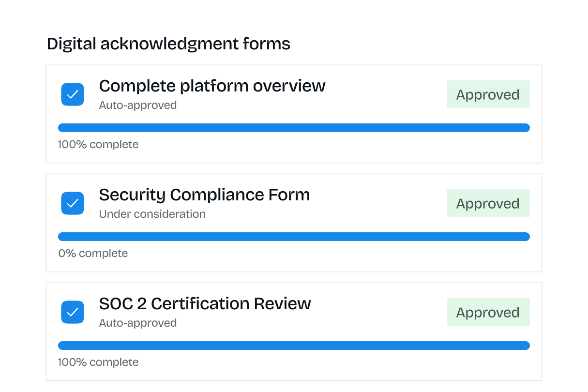Toggle the SOC 2 Certification Review checkbox
588x392 pixels.
point(73,312)
